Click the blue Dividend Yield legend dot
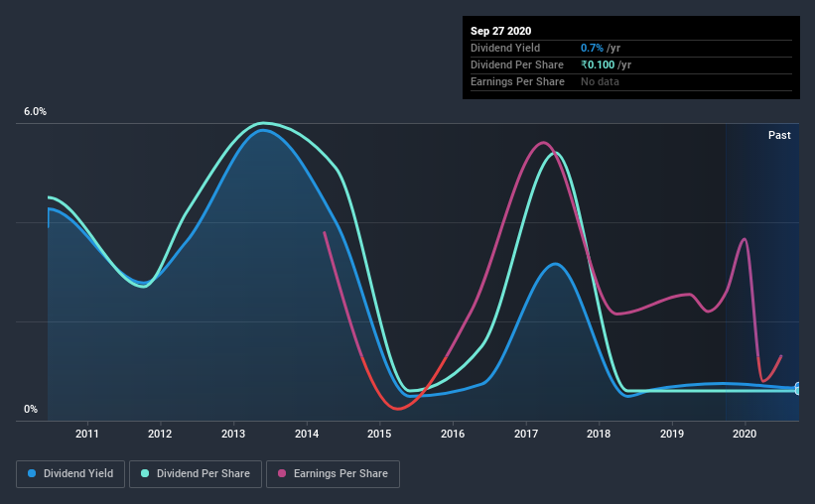Viewport: 815px width, 504px height. tap(32, 473)
